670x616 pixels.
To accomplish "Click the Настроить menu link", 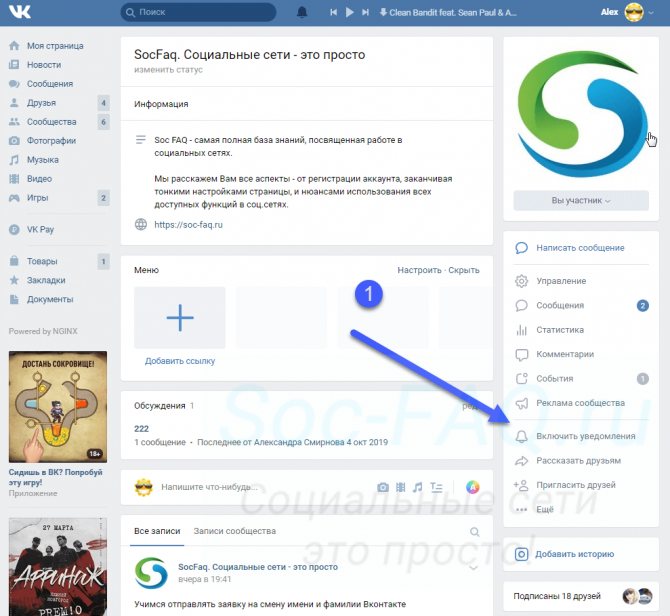I will (x=419, y=270).
